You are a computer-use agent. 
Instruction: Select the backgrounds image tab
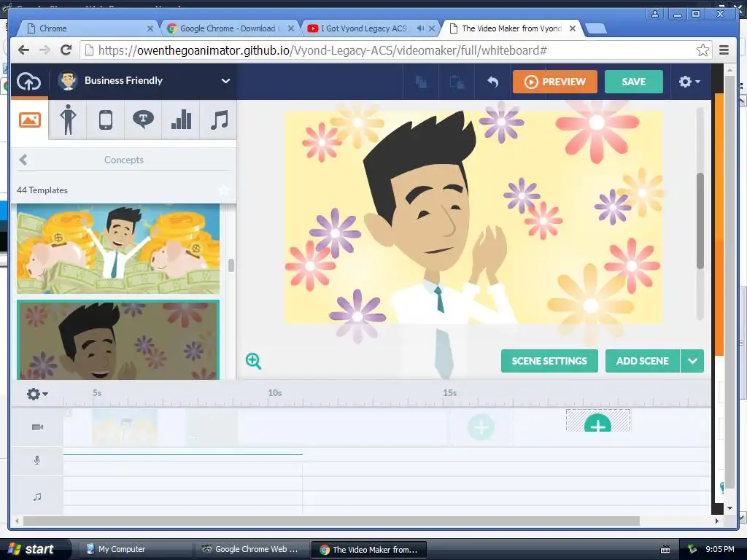pyautogui.click(x=29, y=120)
